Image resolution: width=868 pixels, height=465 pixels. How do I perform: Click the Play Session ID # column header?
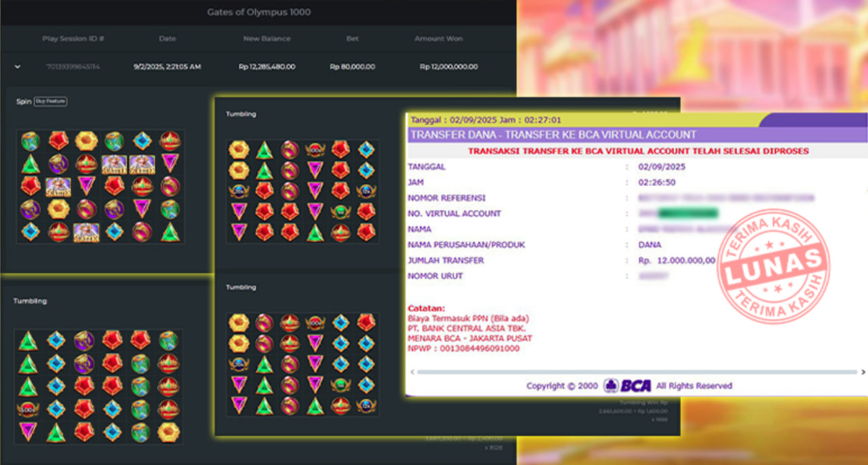click(73, 39)
